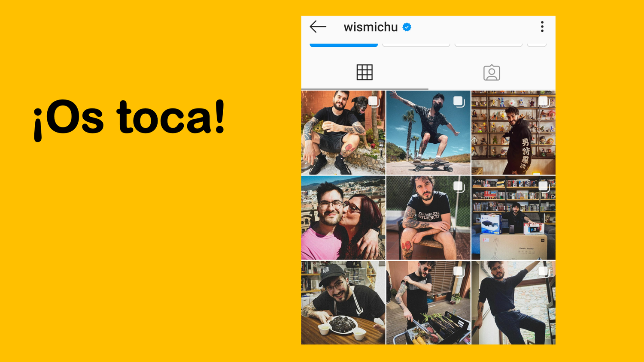The height and width of the screenshot is (362, 644).
Task: Click the second white profile action button
Action: click(416, 44)
